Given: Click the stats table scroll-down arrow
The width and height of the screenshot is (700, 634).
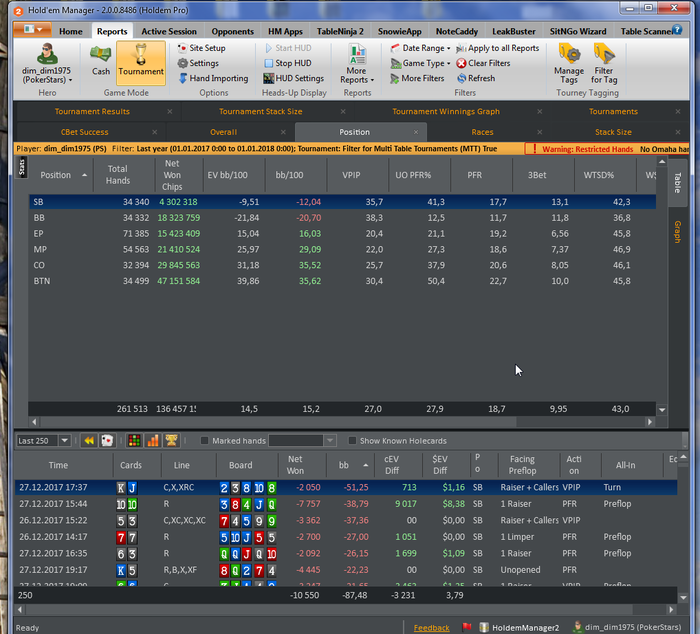Looking at the screenshot, I should (662, 409).
